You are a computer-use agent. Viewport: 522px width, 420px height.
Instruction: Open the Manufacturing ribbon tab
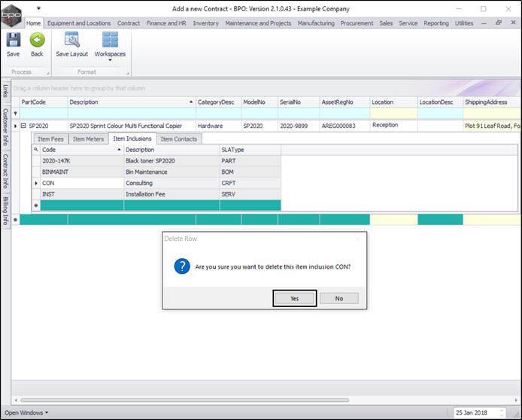coord(316,23)
